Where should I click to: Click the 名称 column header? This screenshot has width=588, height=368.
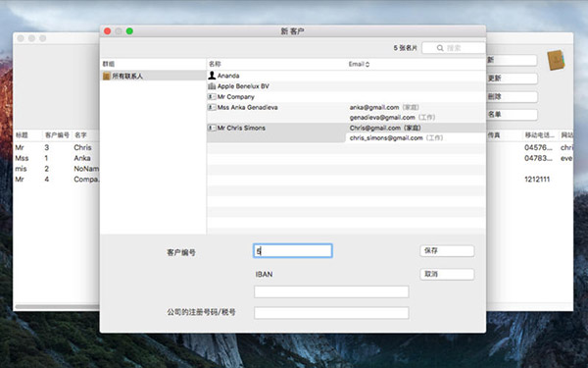coord(215,64)
